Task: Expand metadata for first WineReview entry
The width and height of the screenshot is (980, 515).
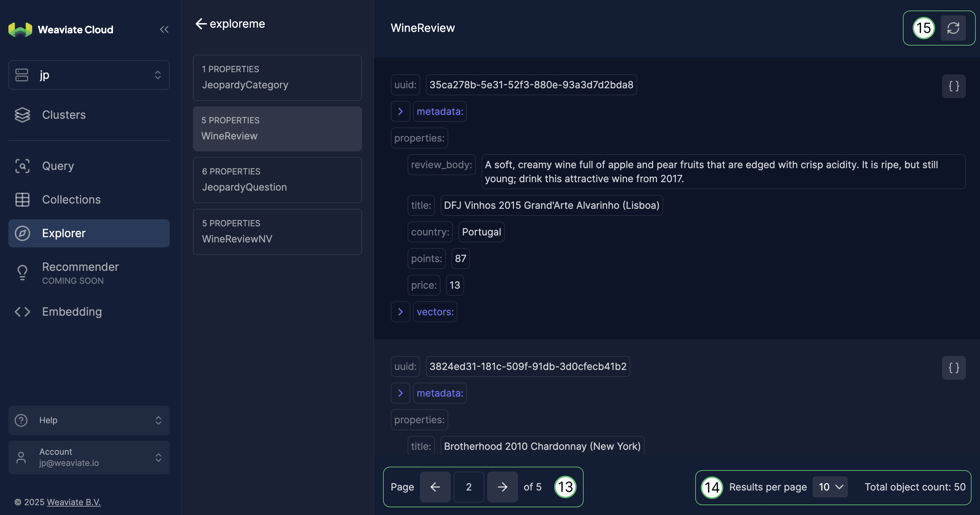Action: click(x=401, y=111)
